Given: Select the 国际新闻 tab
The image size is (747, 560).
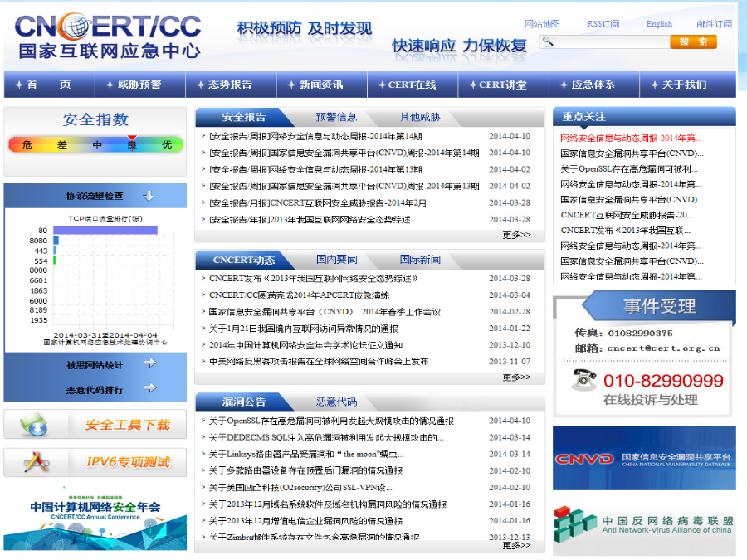Looking at the screenshot, I should [x=420, y=260].
